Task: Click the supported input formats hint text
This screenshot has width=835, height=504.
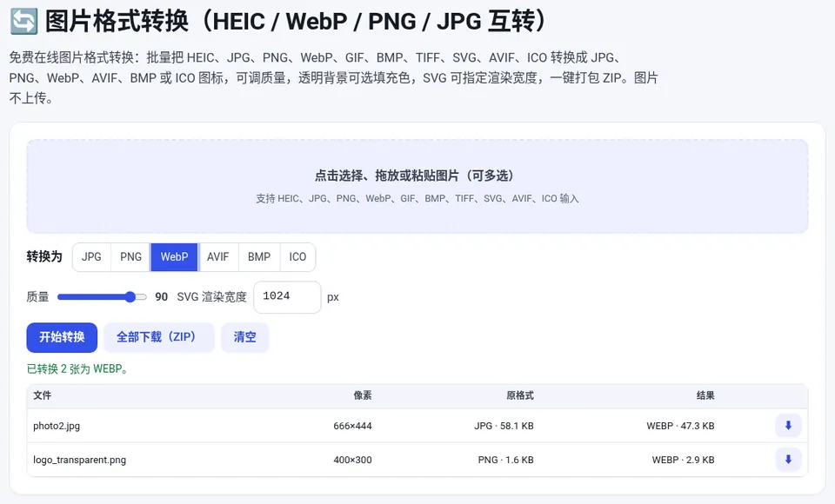Action: point(417,198)
